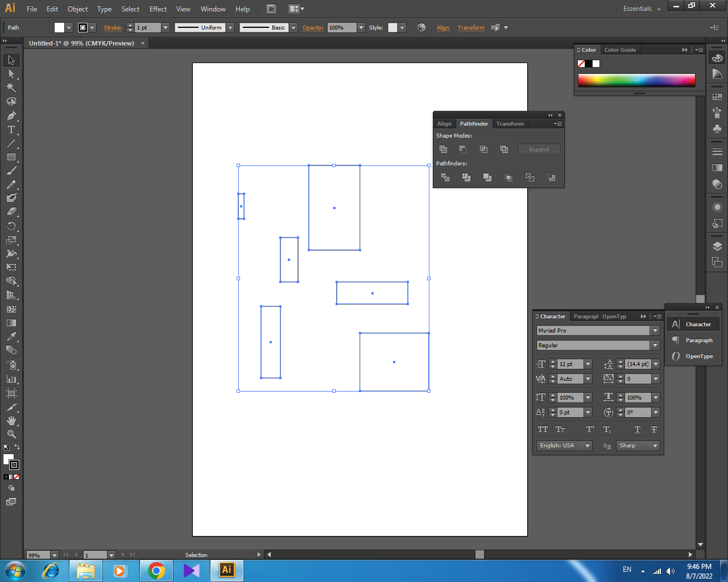Activate the Lasso tool
The image size is (728, 582).
[11, 102]
